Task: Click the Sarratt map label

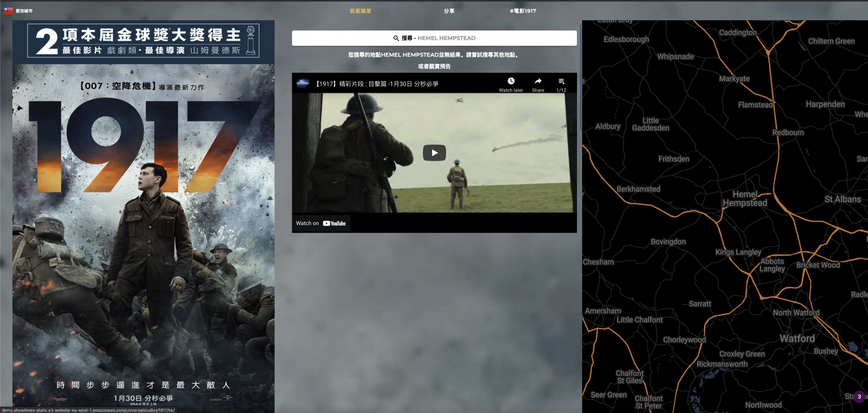Action: [x=700, y=303]
